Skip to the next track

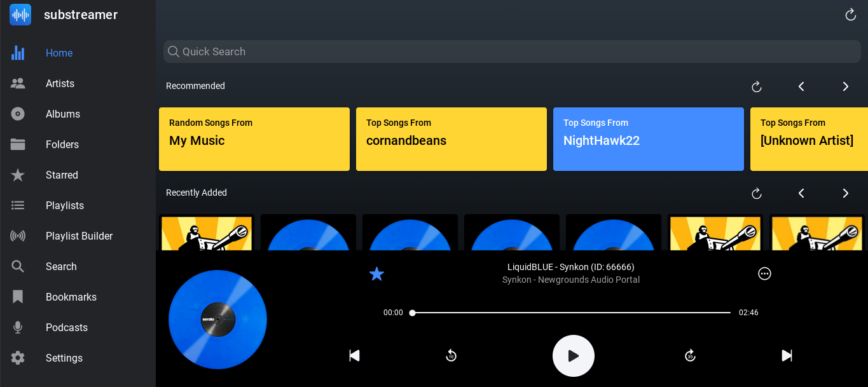(x=787, y=356)
